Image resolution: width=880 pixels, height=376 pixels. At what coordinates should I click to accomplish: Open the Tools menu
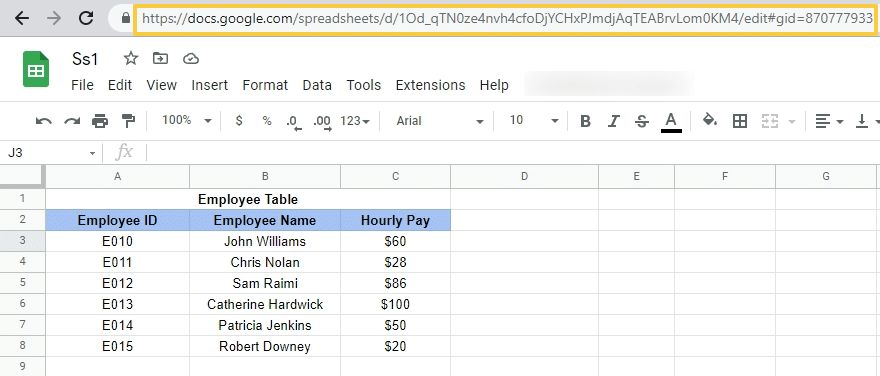(x=364, y=85)
